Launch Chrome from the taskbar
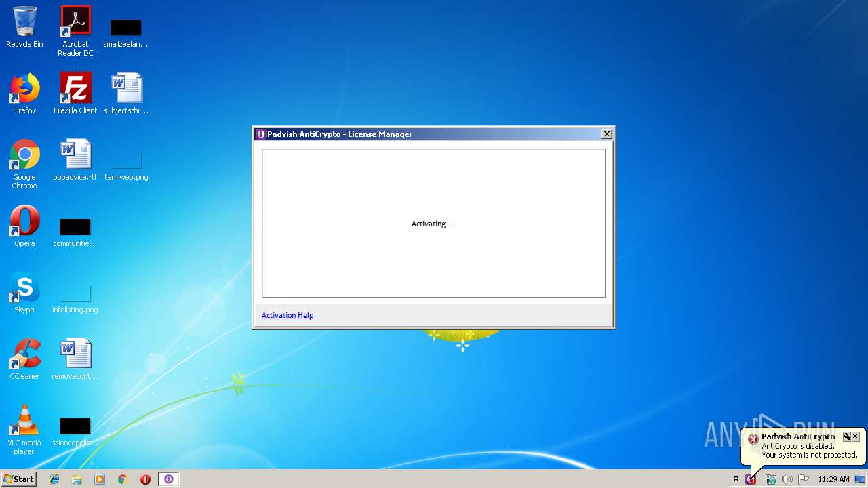Screen dimensions: 868x488 click(123, 479)
